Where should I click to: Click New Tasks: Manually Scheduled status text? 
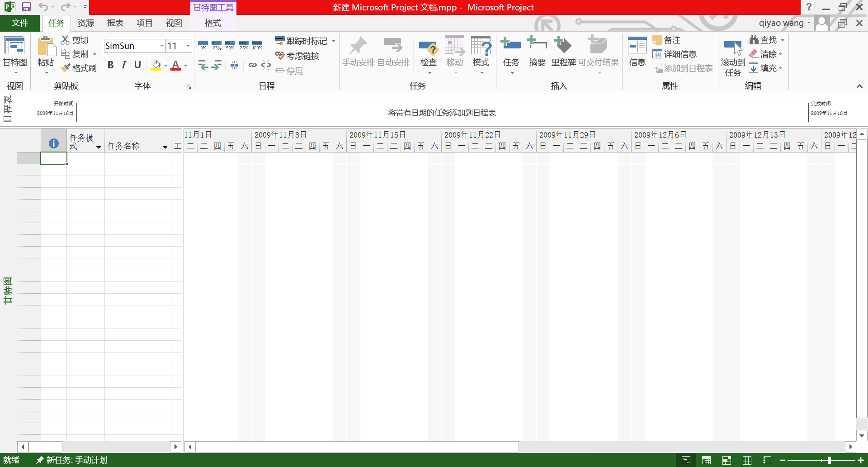point(72,460)
